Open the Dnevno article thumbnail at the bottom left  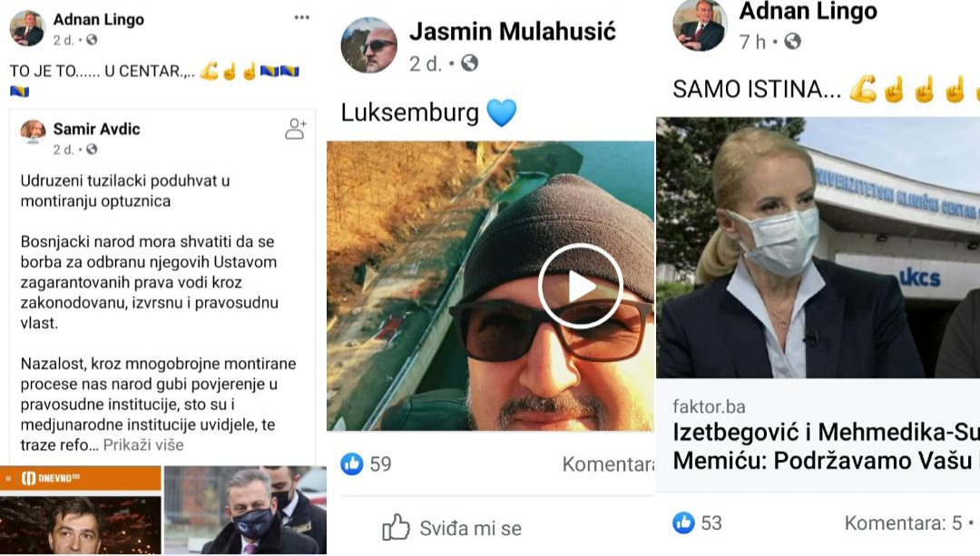point(81,511)
